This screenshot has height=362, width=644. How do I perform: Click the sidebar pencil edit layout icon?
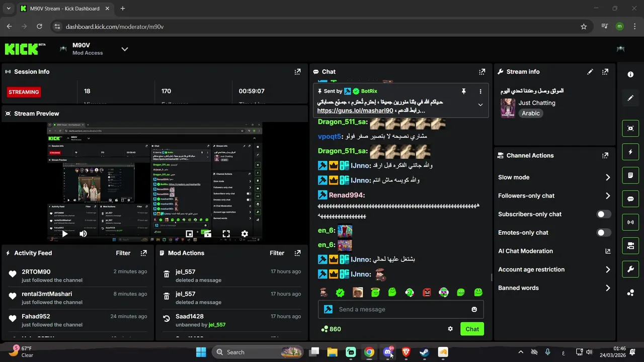pos(630,98)
